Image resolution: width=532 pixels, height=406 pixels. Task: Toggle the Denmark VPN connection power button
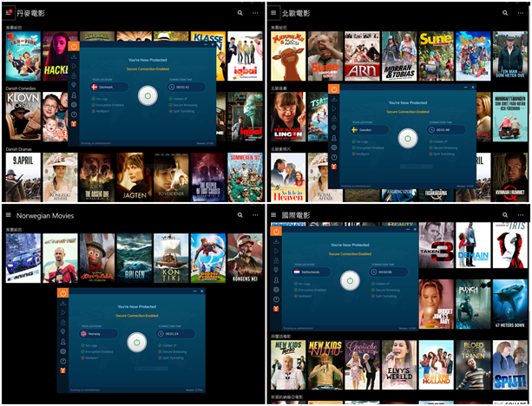[x=148, y=95]
